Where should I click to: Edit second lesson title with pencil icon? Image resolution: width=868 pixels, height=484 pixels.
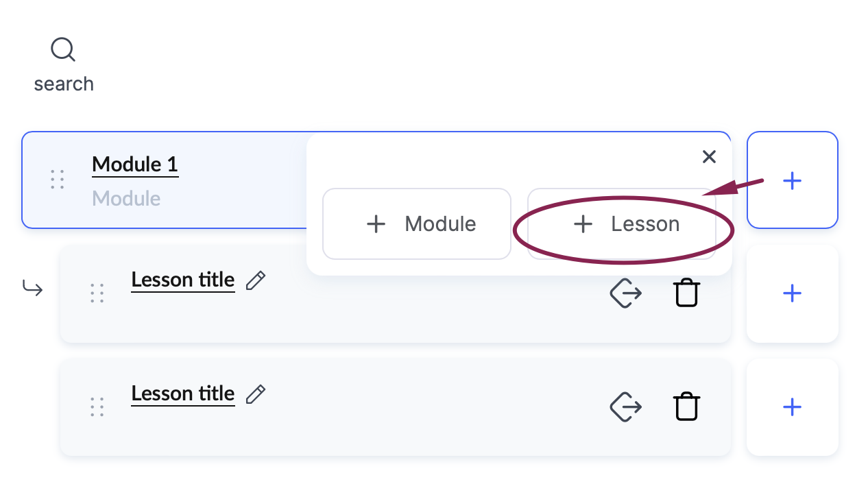[x=256, y=394]
